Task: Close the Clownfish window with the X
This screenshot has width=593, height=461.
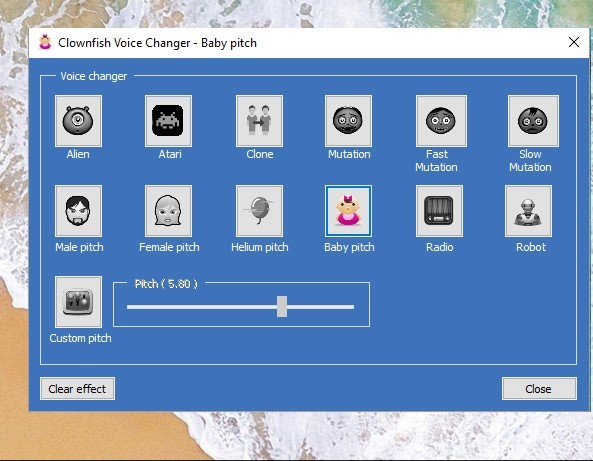Action: click(574, 42)
